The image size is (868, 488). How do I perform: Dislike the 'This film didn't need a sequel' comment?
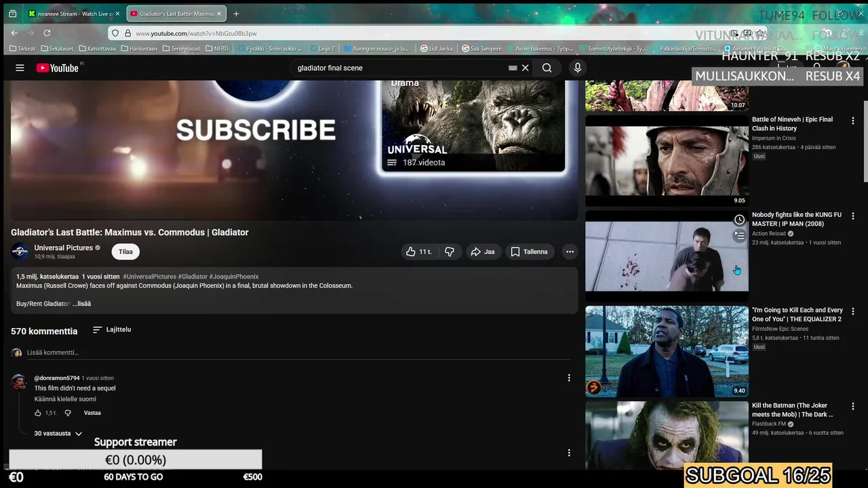[67, 413]
